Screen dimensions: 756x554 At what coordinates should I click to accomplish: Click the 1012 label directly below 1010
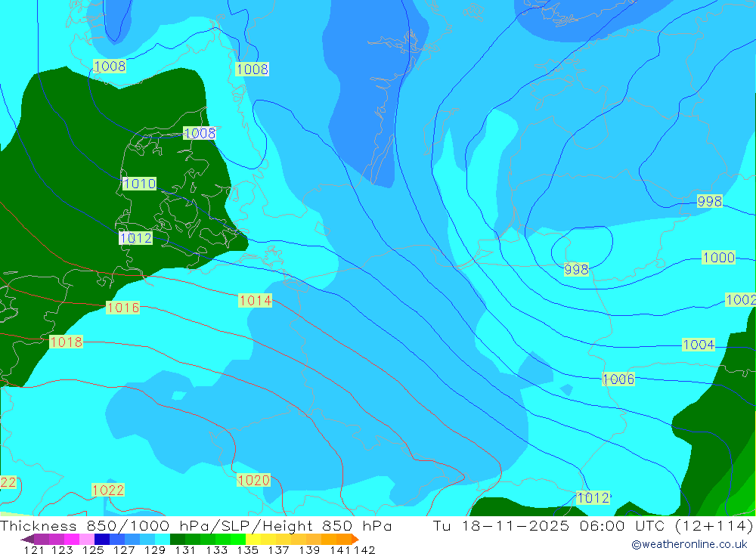point(136,238)
